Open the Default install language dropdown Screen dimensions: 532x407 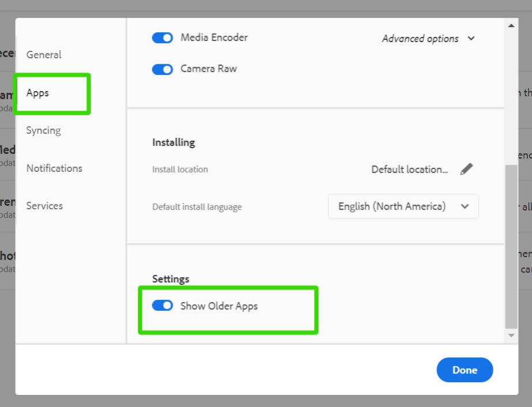pyautogui.click(x=403, y=206)
